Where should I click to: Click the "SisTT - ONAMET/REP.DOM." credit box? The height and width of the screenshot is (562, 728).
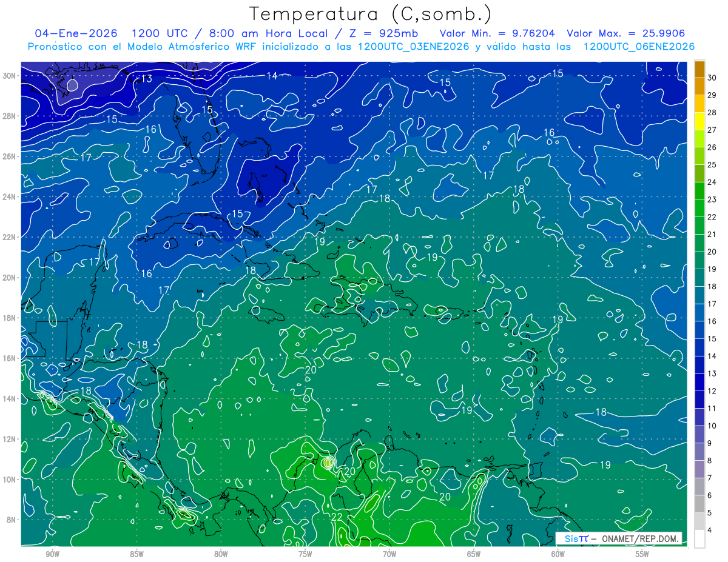click(619, 538)
